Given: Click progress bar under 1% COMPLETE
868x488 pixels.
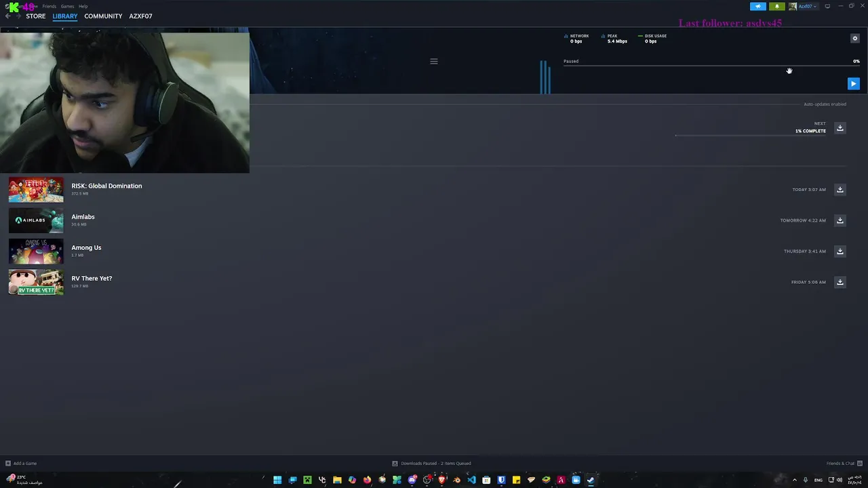Looking at the screenshot, I should pyautogui.click(x=750, y=135).
